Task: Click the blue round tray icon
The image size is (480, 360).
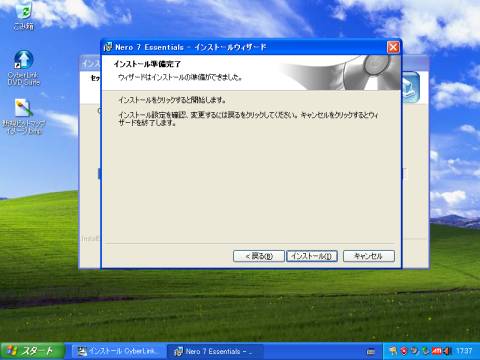Action: (415, 351)
